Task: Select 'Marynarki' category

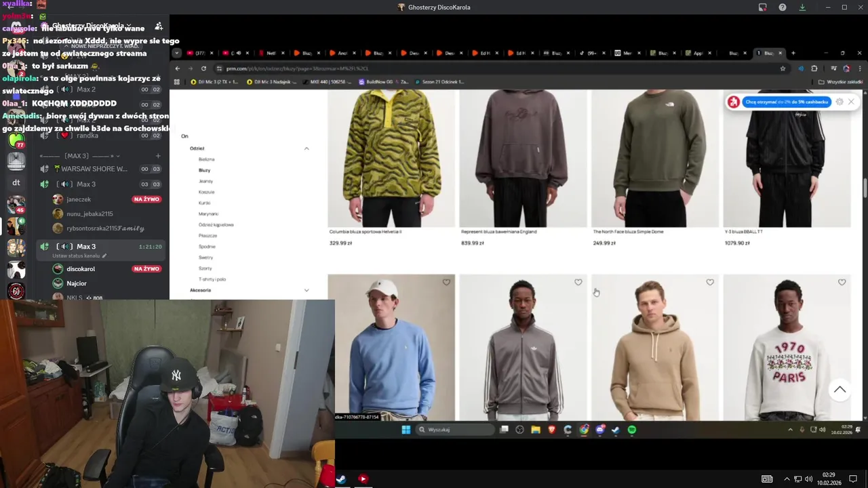Action: click(208, 213)
